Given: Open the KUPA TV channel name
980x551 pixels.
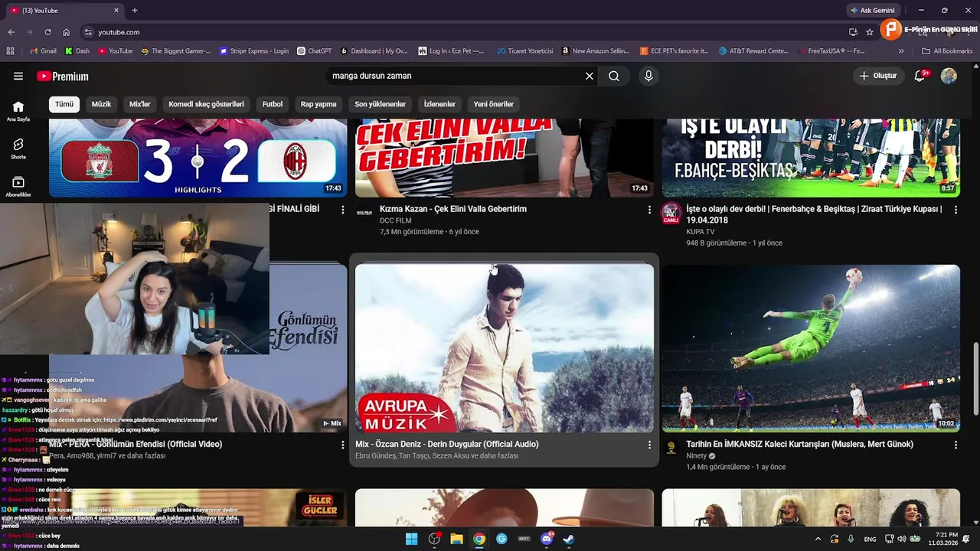Looking at the screenshot, I should click(701, 231).
